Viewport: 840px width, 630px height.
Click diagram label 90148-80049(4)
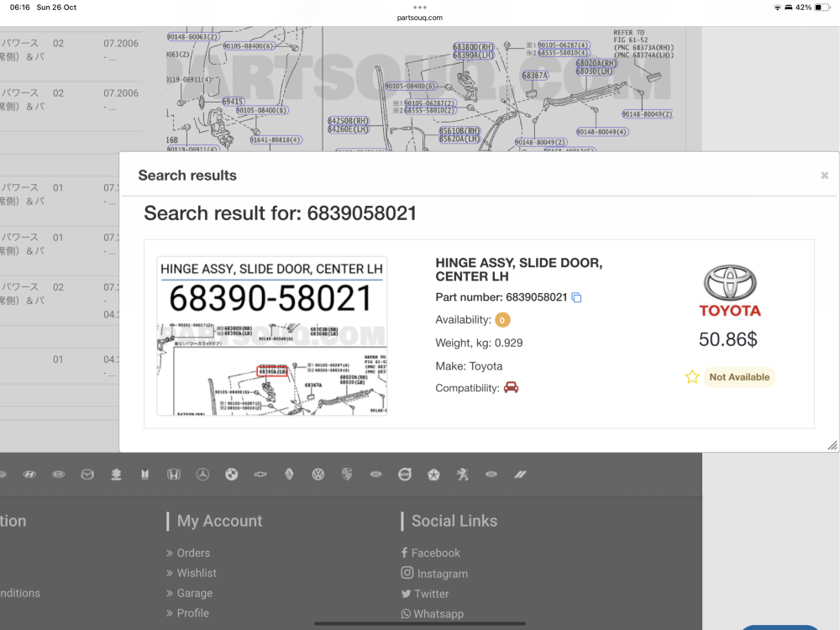[602, 132]
